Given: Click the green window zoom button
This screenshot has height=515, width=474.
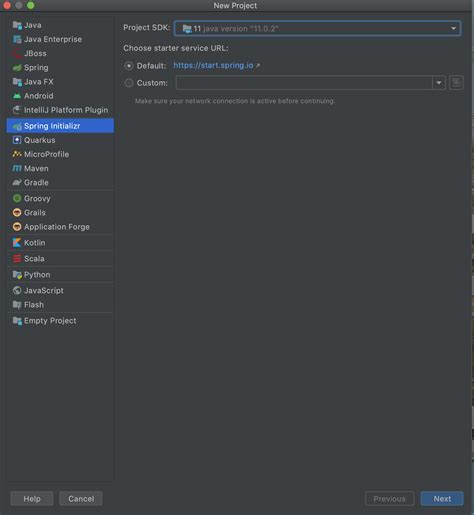Looking at the screenshot, I should pos(31,5).
